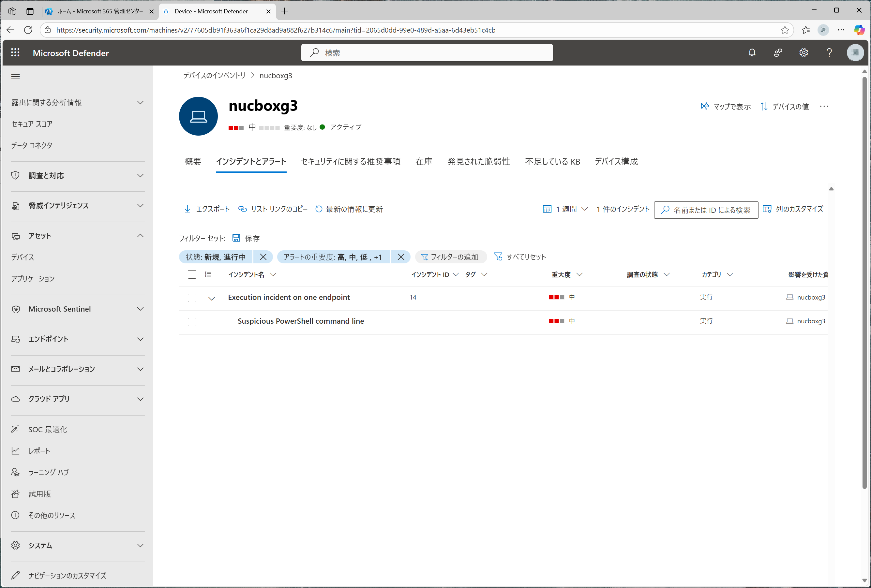Refresh data via 最新の情報に更新 icon
Image resolution: width=871 pixels, height=588 pixels.
[x=319, y=209]
